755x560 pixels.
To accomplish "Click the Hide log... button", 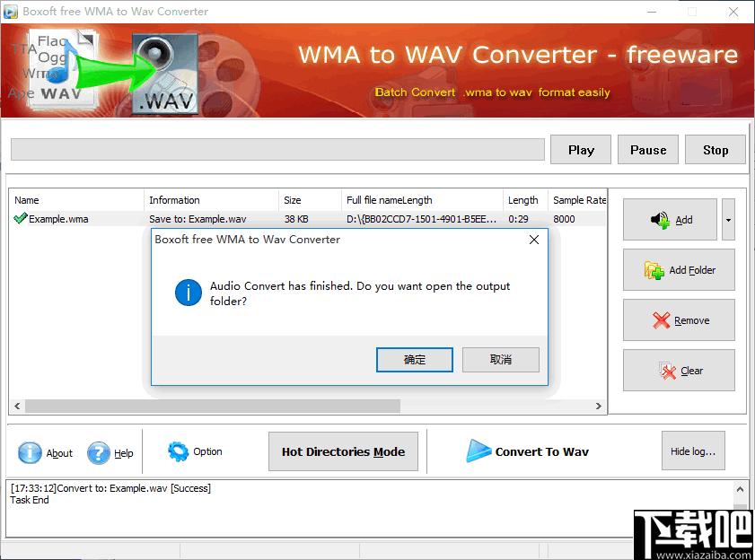I will tap(693, 451).
